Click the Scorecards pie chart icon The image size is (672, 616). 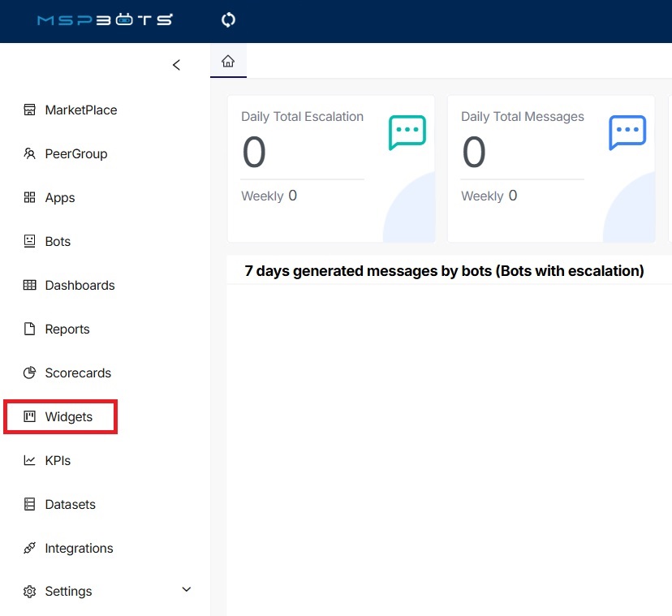pos(30,373)
